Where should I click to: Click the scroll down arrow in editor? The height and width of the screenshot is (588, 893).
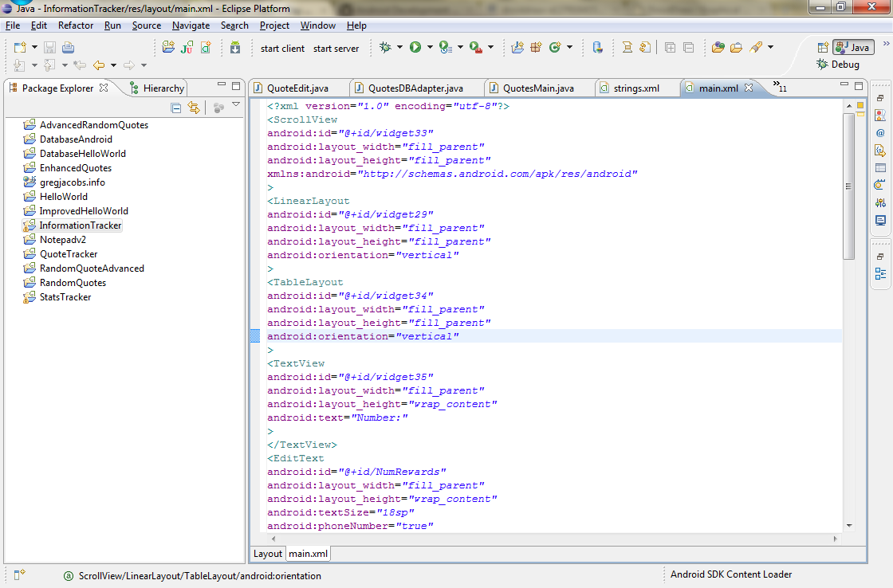849,525
